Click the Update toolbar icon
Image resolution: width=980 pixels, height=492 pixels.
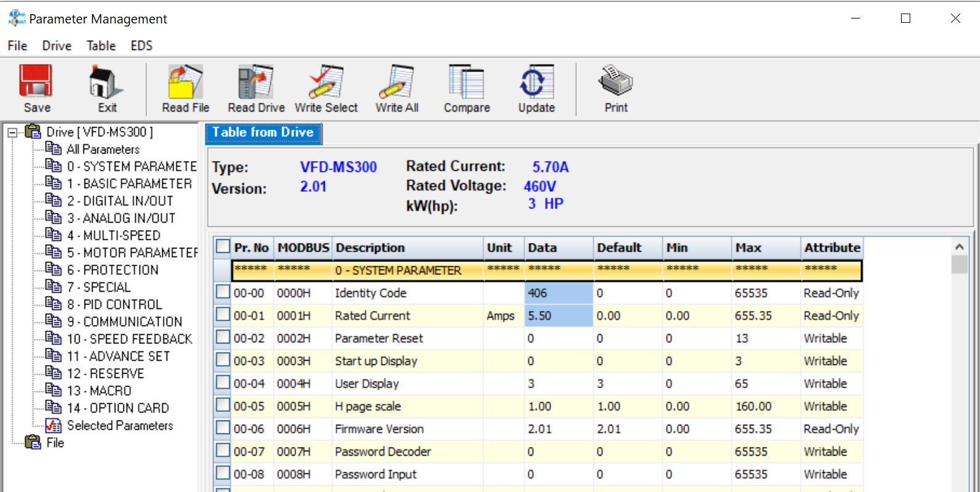coord(536,81)
